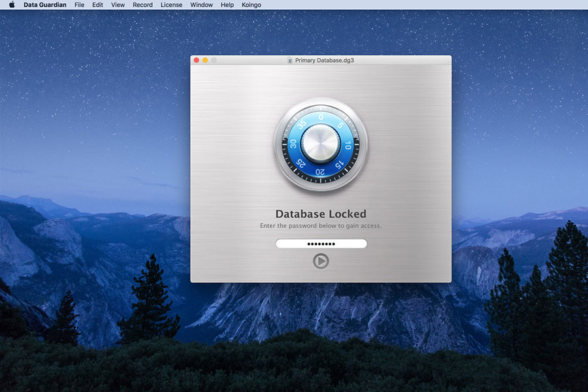
Task: Click the number 25 on the dial
Action: click(301, 162)
